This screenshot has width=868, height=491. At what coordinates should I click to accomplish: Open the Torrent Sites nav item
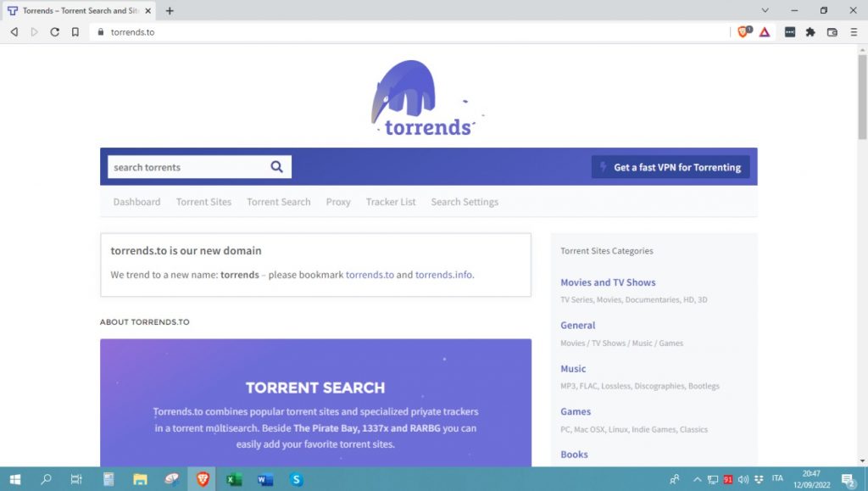click(203, 202)
